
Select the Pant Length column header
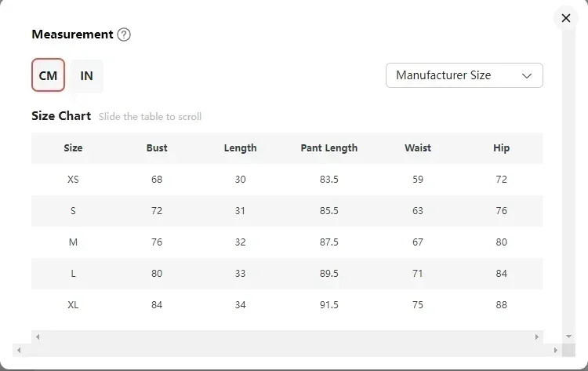tap(328, 147)
